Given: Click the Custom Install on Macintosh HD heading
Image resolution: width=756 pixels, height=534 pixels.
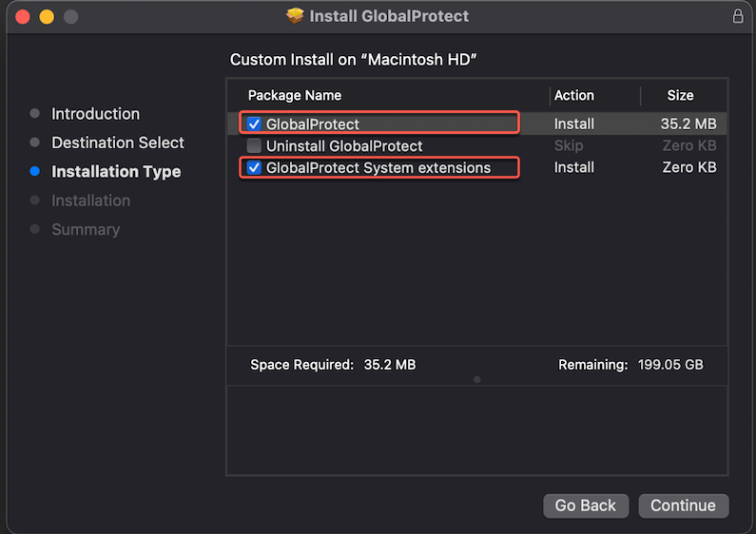Looking at the screenshot, I should [354, 60].
